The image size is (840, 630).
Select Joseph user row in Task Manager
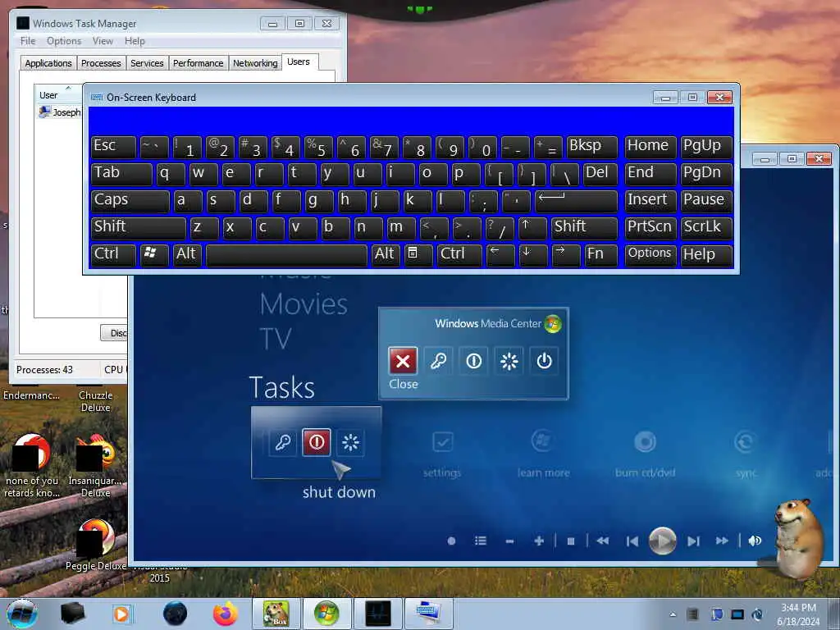[59, 112]
